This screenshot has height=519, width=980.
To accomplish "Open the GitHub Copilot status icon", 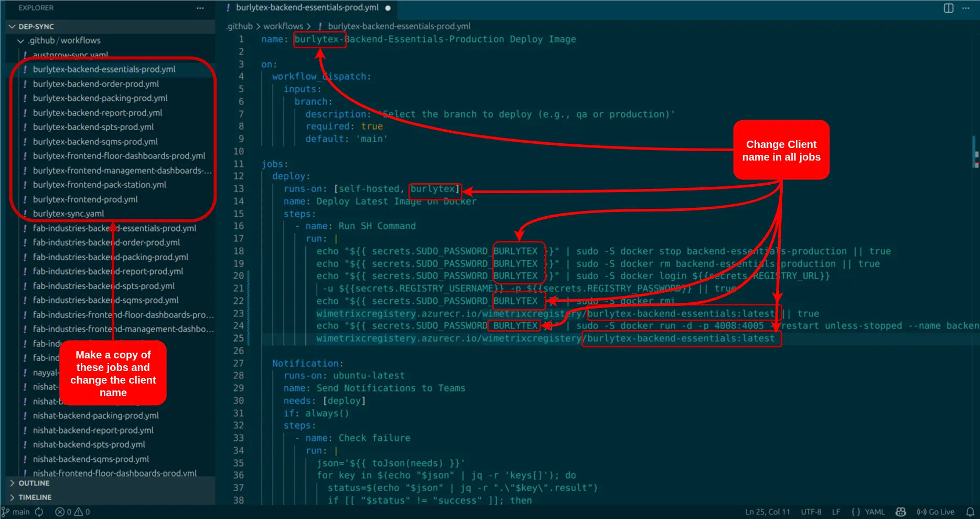I will pyautogui.click(x=900, y=512).
